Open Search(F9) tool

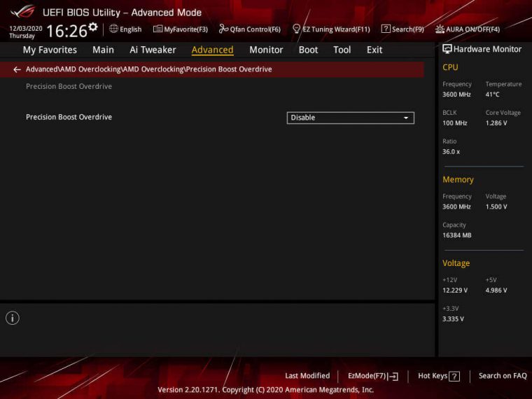click(402, 29)
